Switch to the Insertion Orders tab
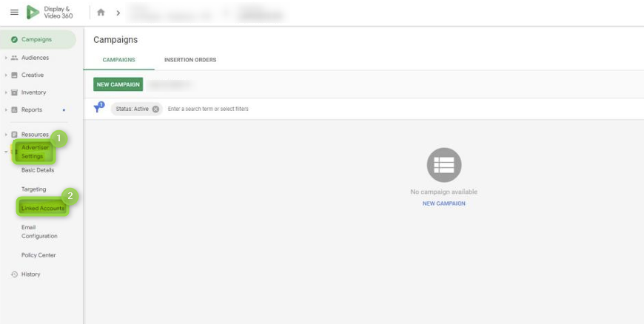644x324 pixels. pyautogui.click(x=189, y=60)
